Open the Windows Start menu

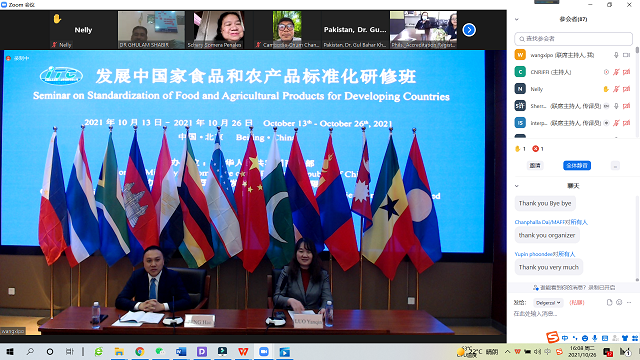click(x=10, y=351)
